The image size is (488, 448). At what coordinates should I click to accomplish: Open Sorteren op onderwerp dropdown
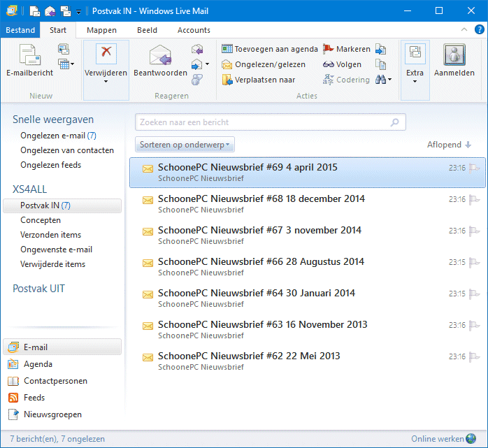(x=185, y=145)
